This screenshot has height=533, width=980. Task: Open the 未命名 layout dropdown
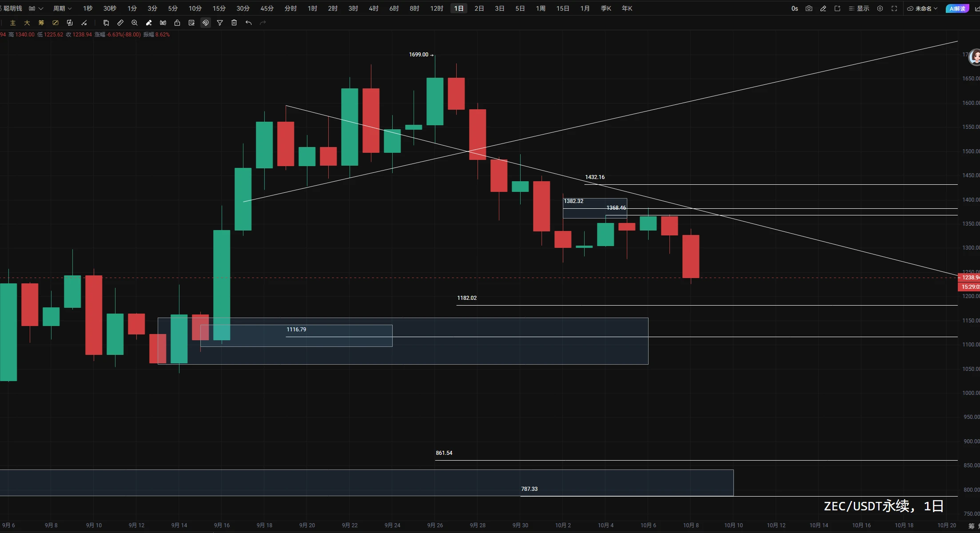(923, 8)
